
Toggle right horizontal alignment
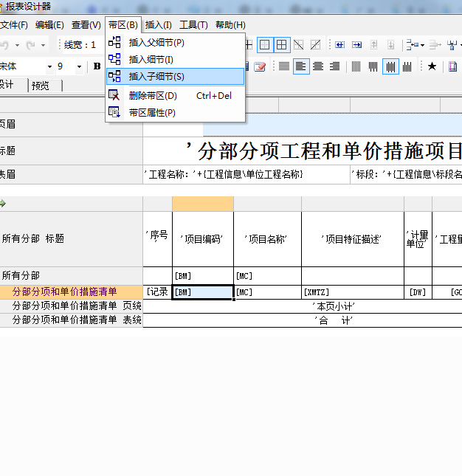pos(335,66)
